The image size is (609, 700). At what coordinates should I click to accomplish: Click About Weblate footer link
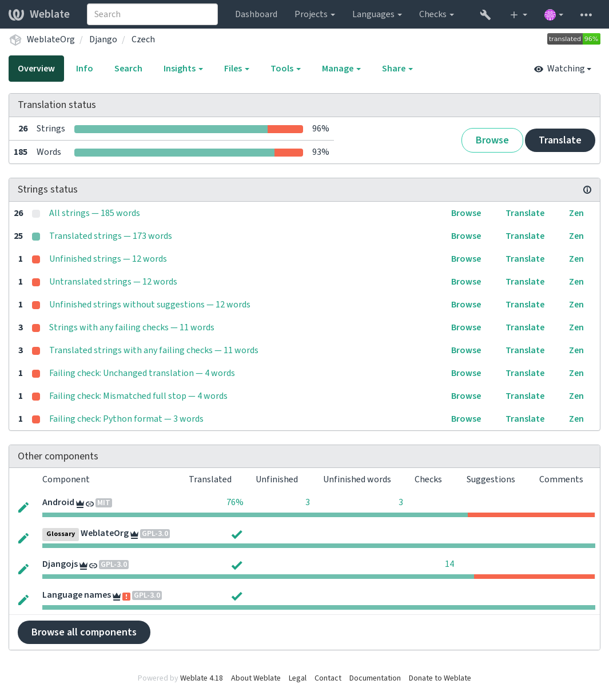click(256, 678)
